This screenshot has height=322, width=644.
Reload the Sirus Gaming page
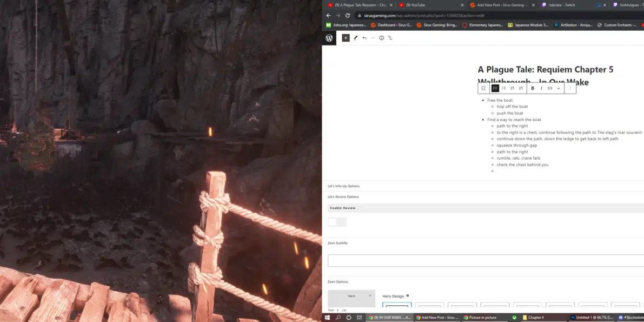348,16
